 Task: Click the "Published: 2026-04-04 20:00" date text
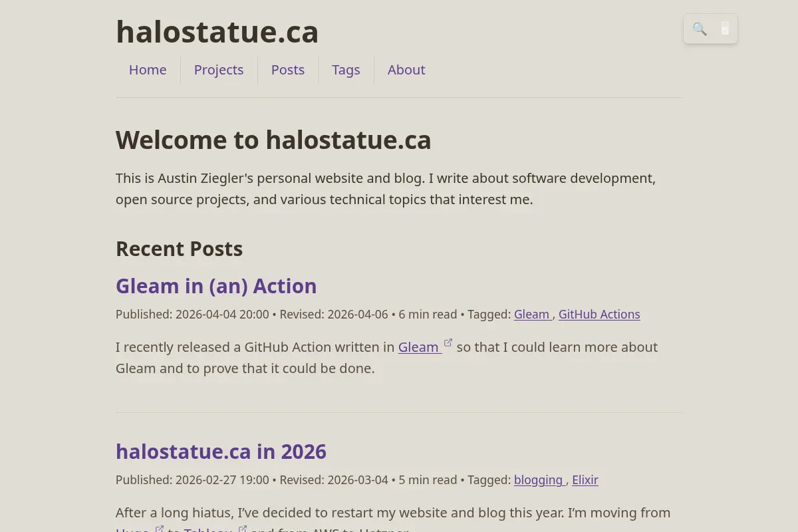192,315
